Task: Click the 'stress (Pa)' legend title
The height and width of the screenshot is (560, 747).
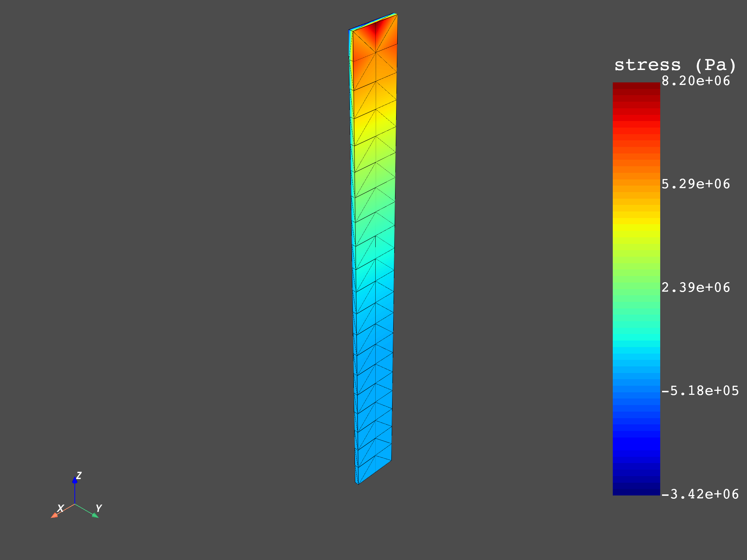Action: coord(675,65)
